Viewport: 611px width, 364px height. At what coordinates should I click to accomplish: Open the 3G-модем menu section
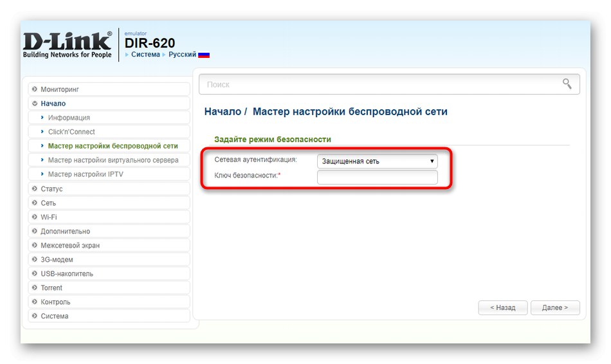click(109, 259)
